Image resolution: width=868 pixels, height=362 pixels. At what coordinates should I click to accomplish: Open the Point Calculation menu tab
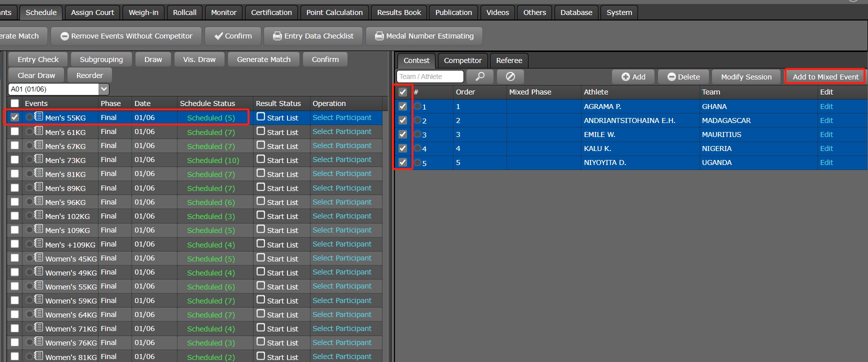[334, 12]
